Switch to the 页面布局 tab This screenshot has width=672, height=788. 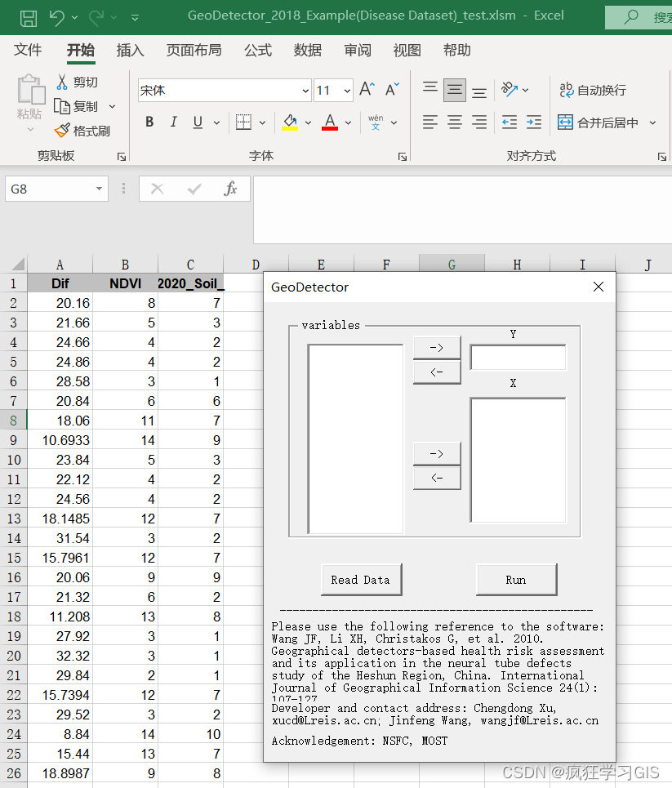pos(194,50)
